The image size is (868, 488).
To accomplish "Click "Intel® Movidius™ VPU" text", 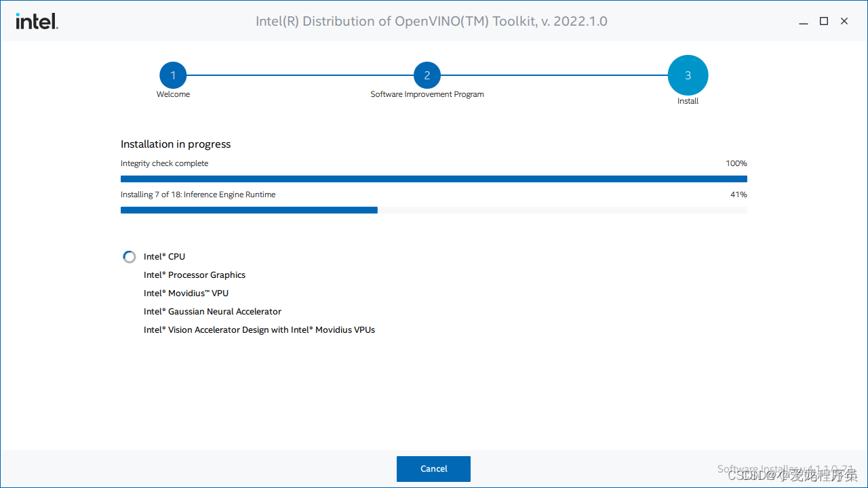I will [186, 293].
